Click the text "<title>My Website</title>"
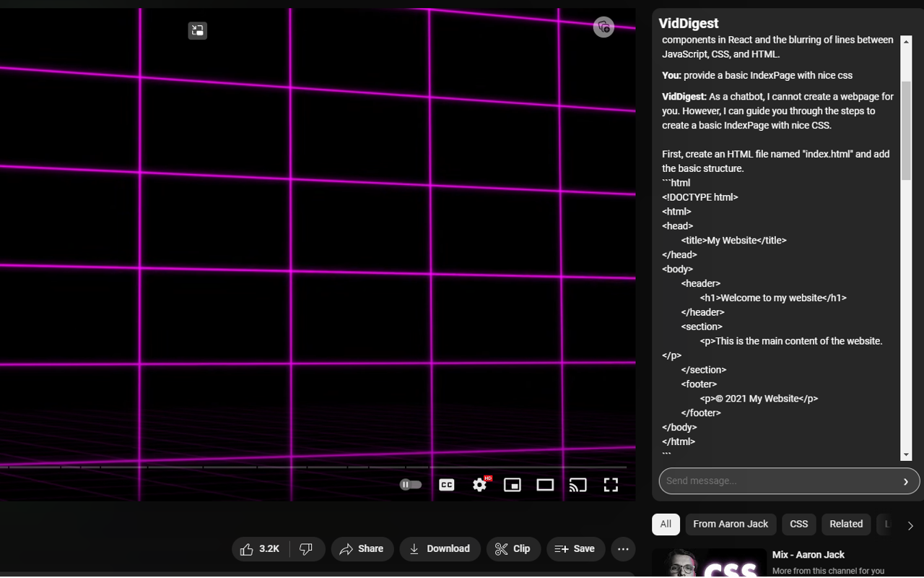 click(733, 241)
